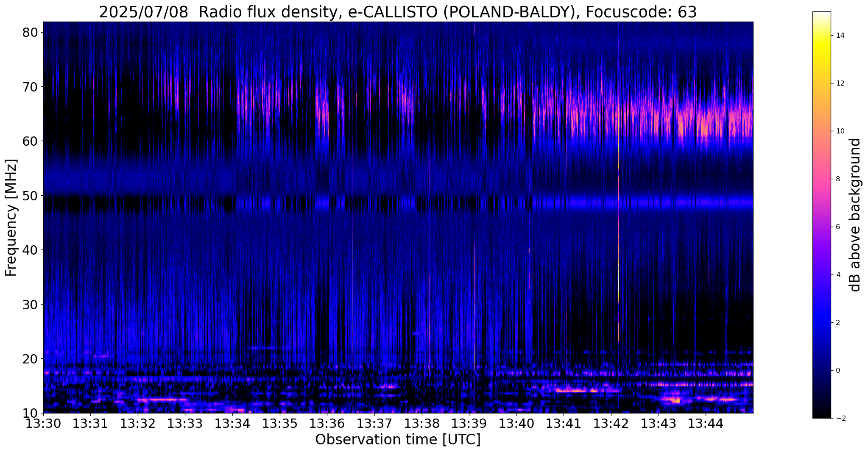Click the 50 frequency tick label
The image size is (868, 452).
(30, 196)
